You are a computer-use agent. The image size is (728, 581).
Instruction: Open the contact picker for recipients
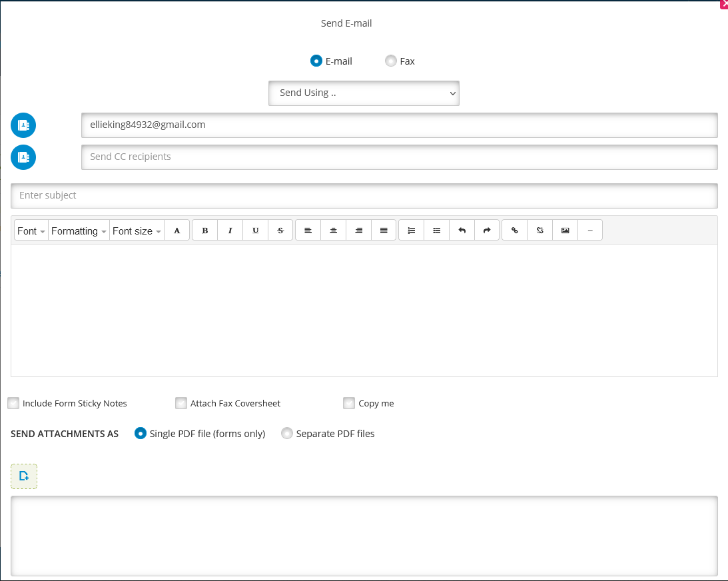(23, 125)
